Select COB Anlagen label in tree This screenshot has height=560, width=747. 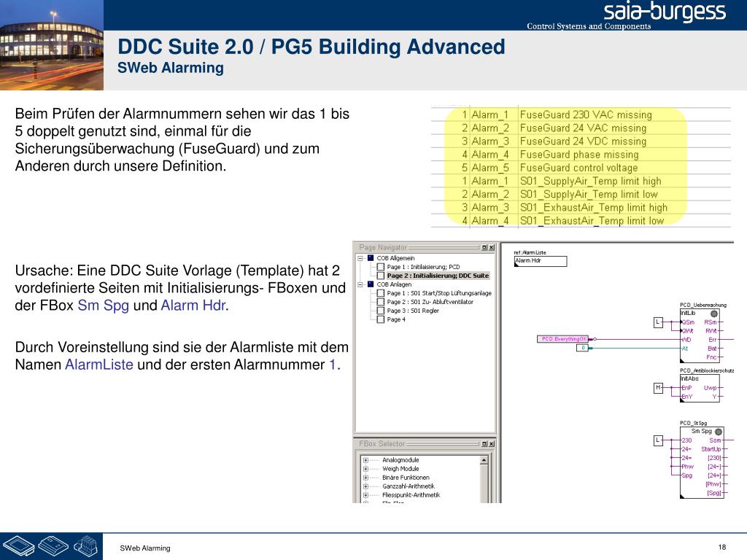[394, 284]
